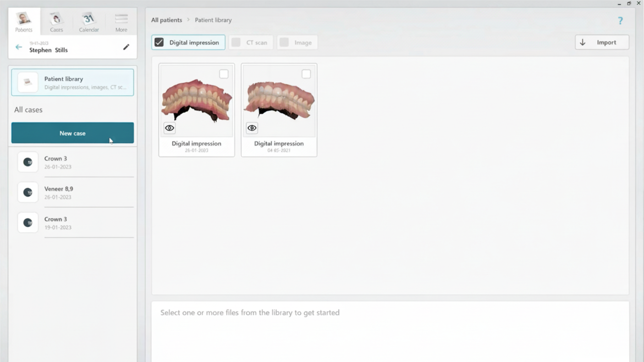Preview second impression with eye icon
The height and width of the screenshot is (362, 644).
(252, 128)
